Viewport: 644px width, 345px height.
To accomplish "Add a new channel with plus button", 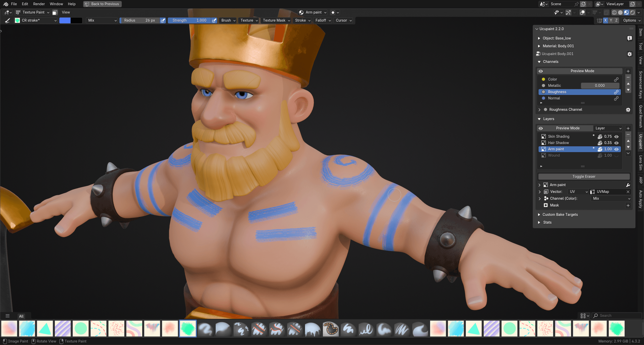I will tap(628, 71).
